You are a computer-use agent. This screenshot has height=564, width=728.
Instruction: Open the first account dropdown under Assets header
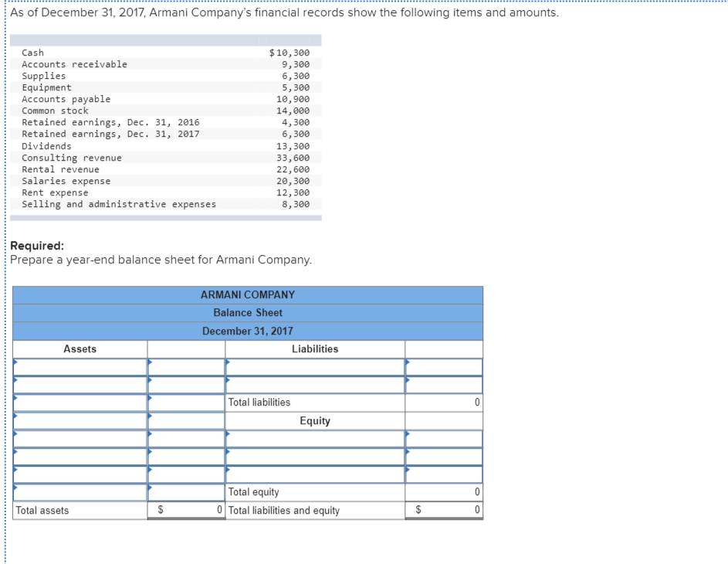tap(80, 367)
